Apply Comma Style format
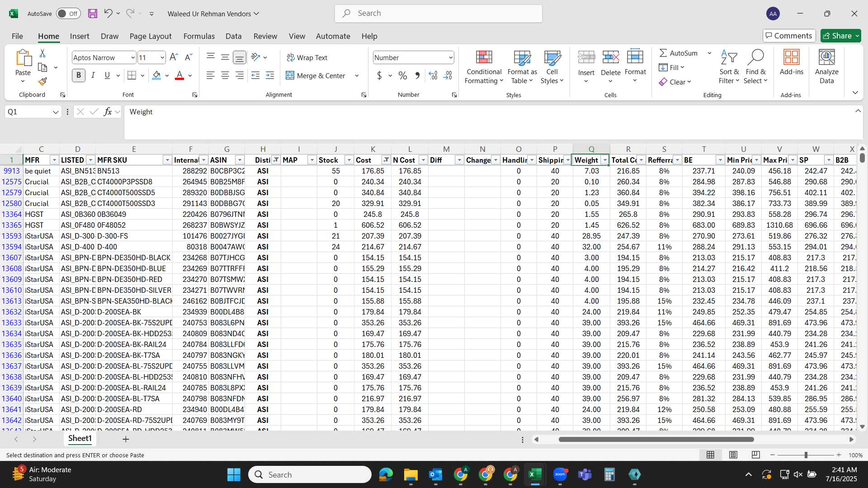Viewport: 868px width, 488px height. coord(417,76)
